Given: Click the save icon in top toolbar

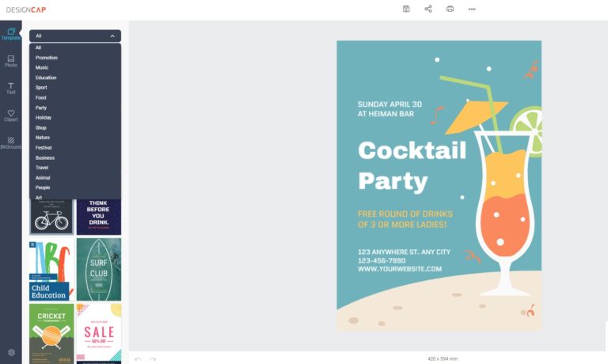Looking at the screenshot, I should (x=406, y=9).
